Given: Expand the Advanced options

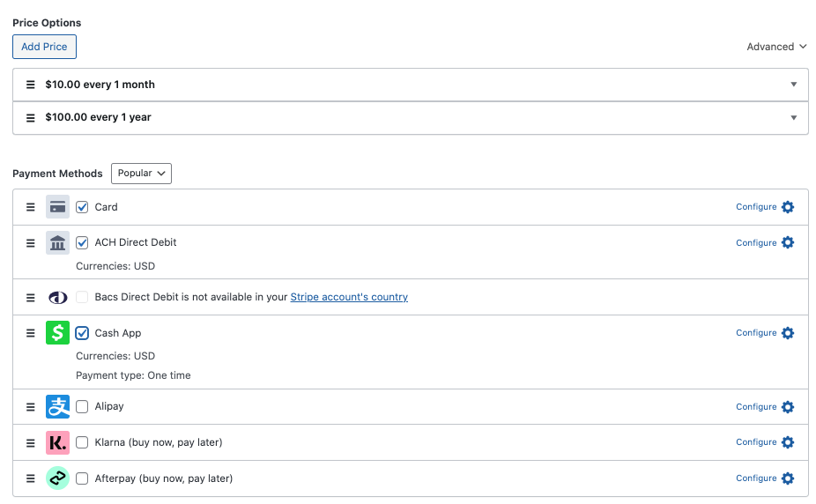Looking at the screenshot, I should coord(776,47).
